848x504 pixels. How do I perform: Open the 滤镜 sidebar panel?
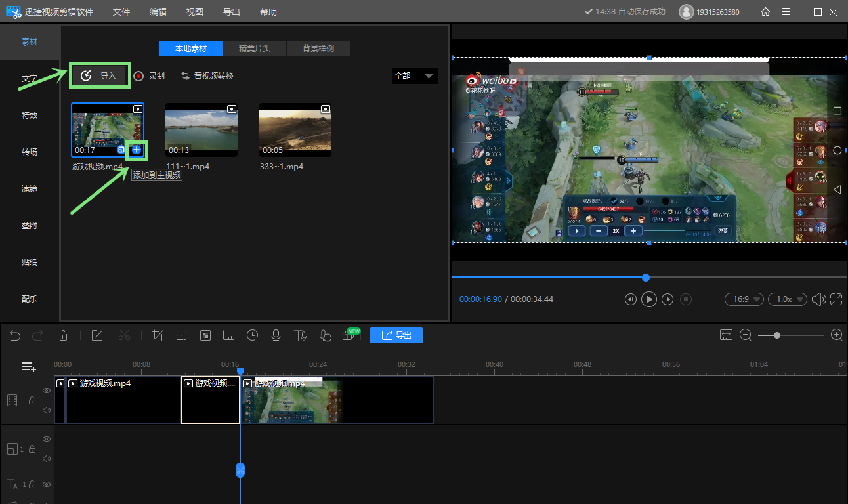(x=30, y=189)
